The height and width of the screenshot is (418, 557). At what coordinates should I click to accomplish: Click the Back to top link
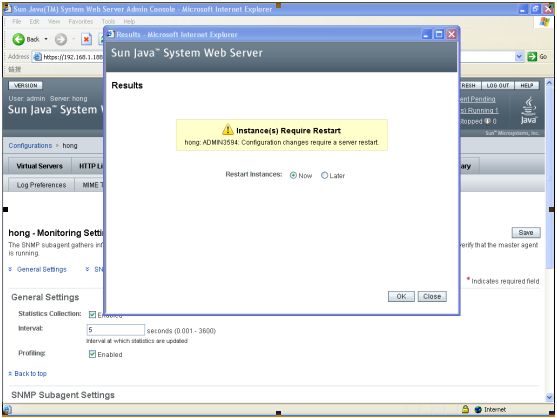31,374
